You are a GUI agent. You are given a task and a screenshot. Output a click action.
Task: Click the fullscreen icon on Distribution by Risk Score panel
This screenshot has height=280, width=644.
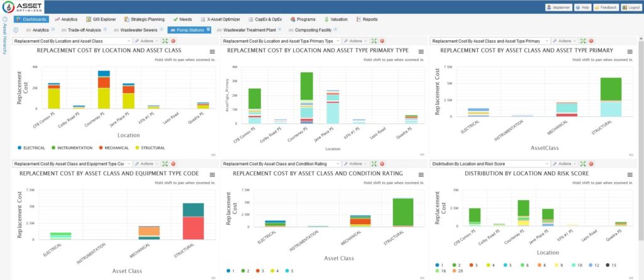[582, 163]
